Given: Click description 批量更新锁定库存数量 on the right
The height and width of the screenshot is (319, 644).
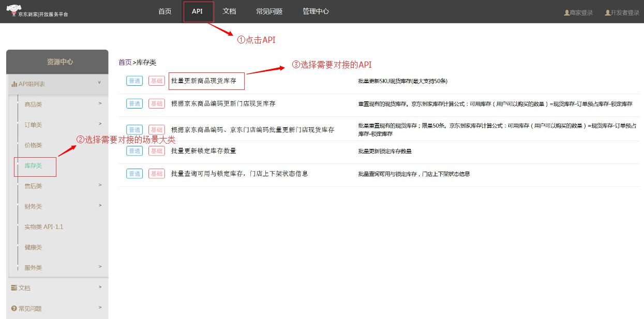Looking at the screenshot, I should point(385,151).
